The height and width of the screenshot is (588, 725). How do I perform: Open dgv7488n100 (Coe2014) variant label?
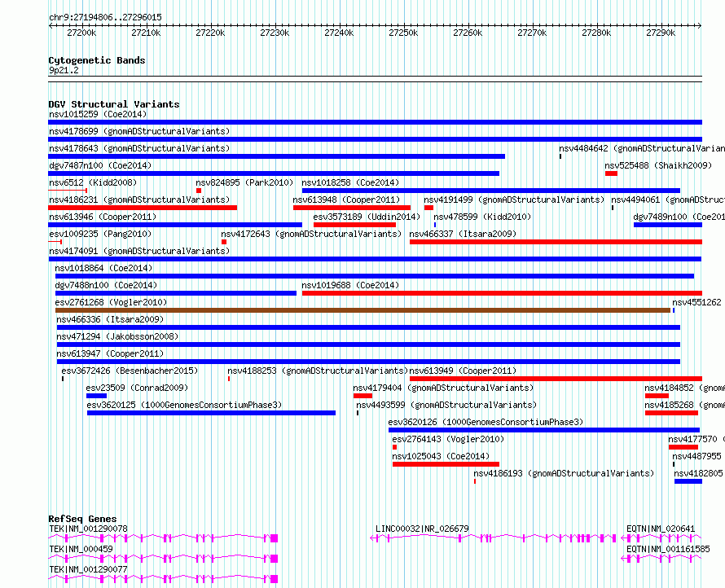click(x=106, y=285)
